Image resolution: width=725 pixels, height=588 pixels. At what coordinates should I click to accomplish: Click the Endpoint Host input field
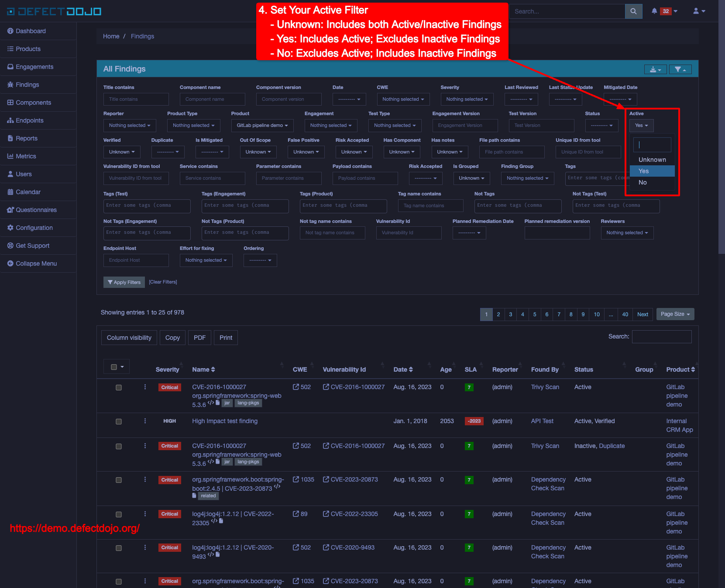[x=136, y=260]
